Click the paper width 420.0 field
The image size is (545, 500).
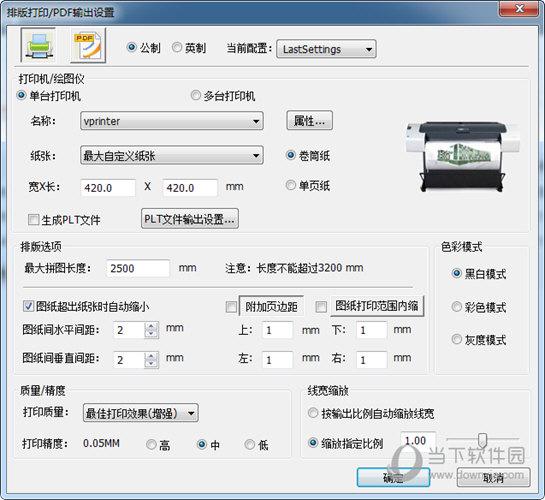pyautogui.click(x=108, y=188)
